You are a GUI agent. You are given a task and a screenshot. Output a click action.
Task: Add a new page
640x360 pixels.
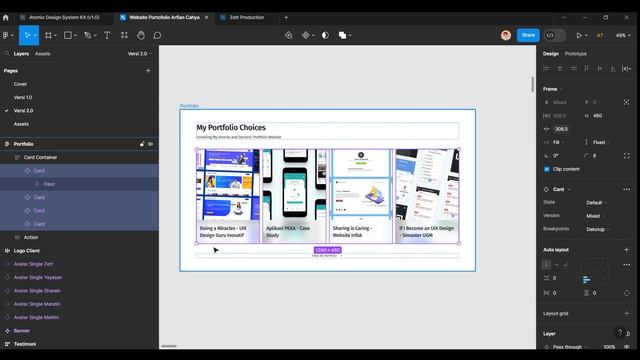[148, 71]
